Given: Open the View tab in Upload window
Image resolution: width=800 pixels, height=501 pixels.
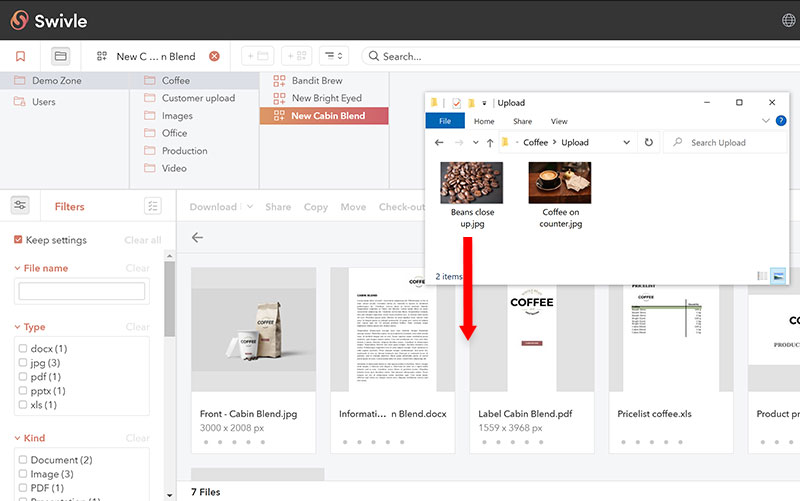Looking at the screenshot, I should coord(559,121).
